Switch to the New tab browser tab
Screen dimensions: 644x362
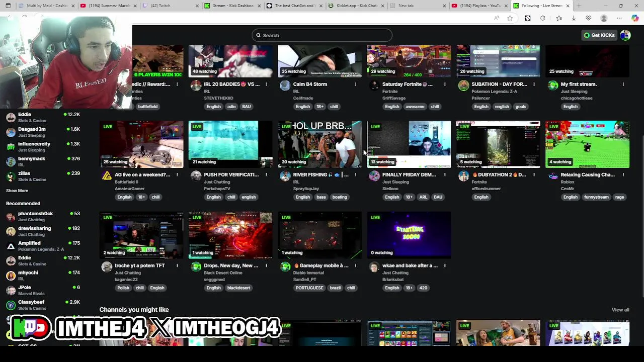click(x=418, y=6)
